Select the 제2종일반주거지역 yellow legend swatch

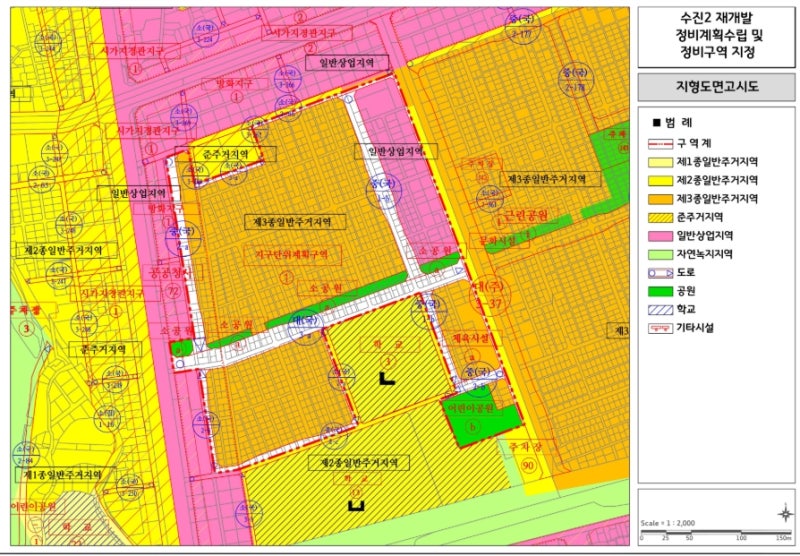click(x=660, y=181)
